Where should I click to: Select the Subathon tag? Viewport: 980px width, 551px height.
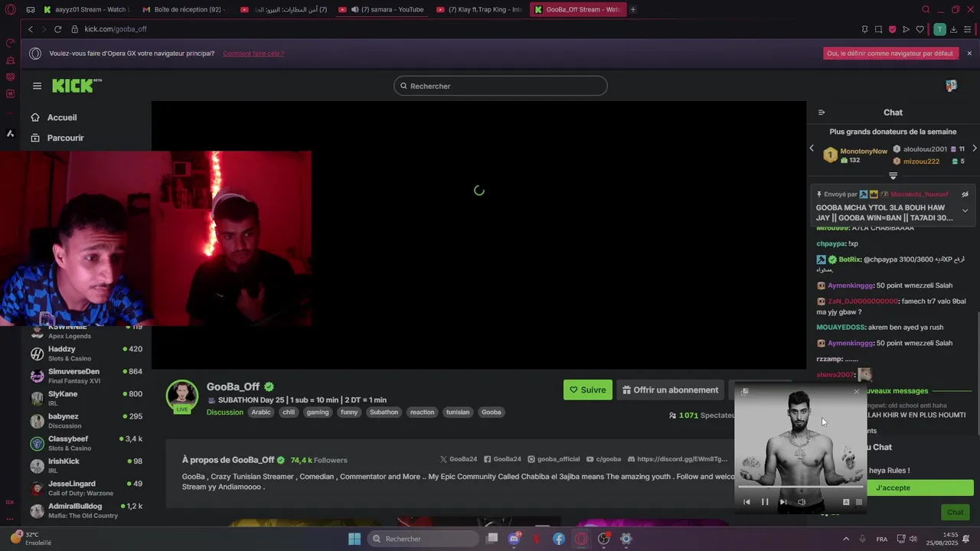[x=384, y=412]
